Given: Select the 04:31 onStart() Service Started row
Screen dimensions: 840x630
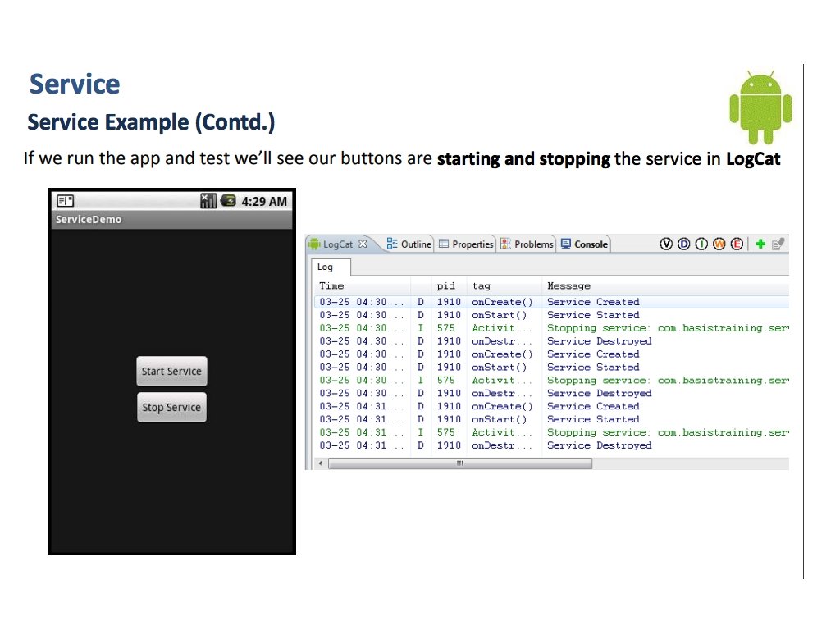Looking at the screenshot, I should click(x=551, y=419).
